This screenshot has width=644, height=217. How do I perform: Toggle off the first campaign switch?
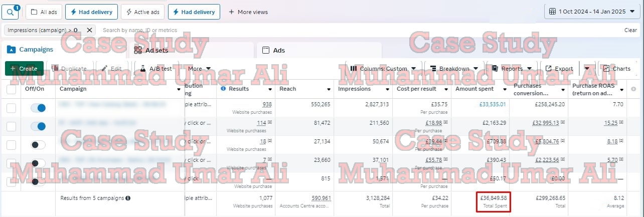pyautogui.click(x=38, y=108)
